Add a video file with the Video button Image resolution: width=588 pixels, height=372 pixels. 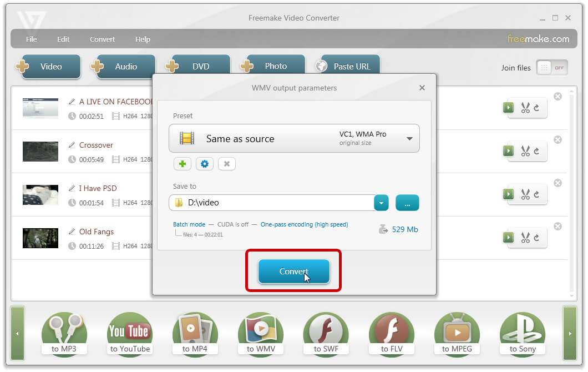(49, 67)
